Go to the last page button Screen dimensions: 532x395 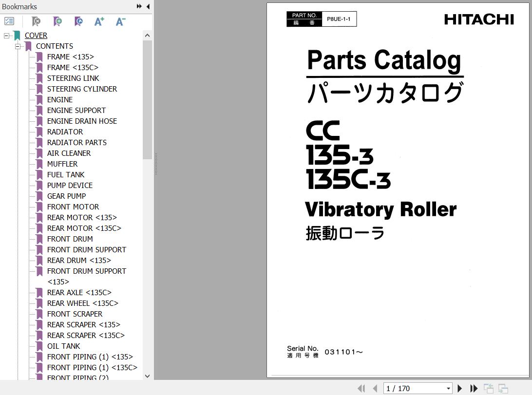[474, 388]
